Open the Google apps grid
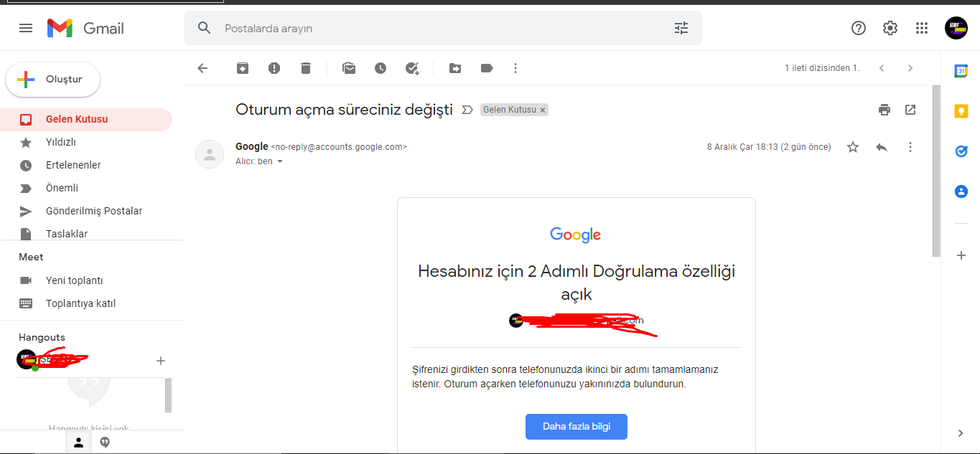This screenshot has height=454, width=980. [x=922, y=28]
